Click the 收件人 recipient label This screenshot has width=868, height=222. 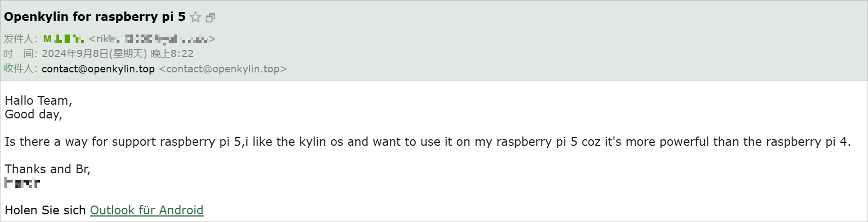coord(20,69)
